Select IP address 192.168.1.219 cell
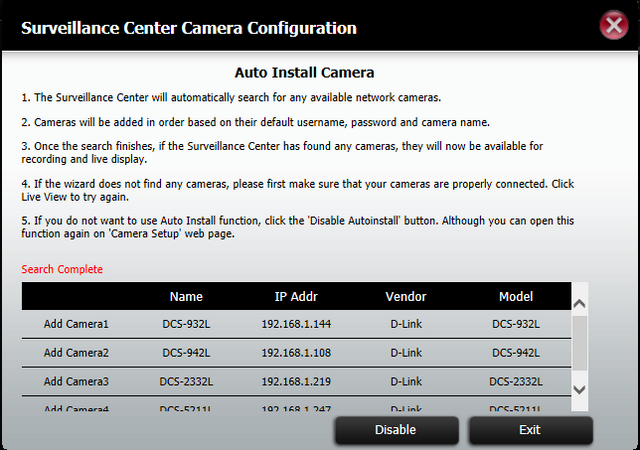Image resolution: width=640 pixels, height=450 pixels. point(296,381)
